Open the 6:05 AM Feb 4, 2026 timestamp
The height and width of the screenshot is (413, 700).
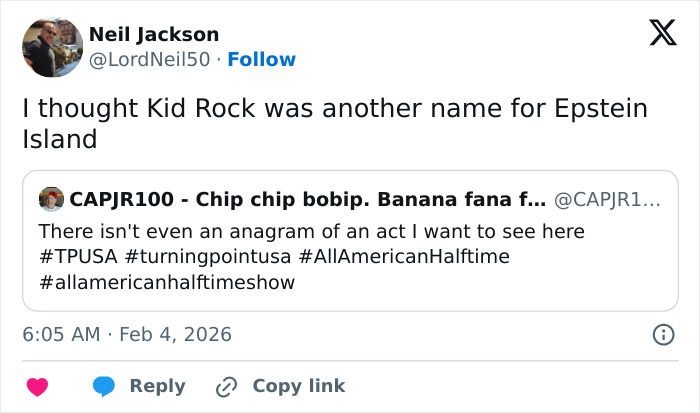click(x=127, y=335)
